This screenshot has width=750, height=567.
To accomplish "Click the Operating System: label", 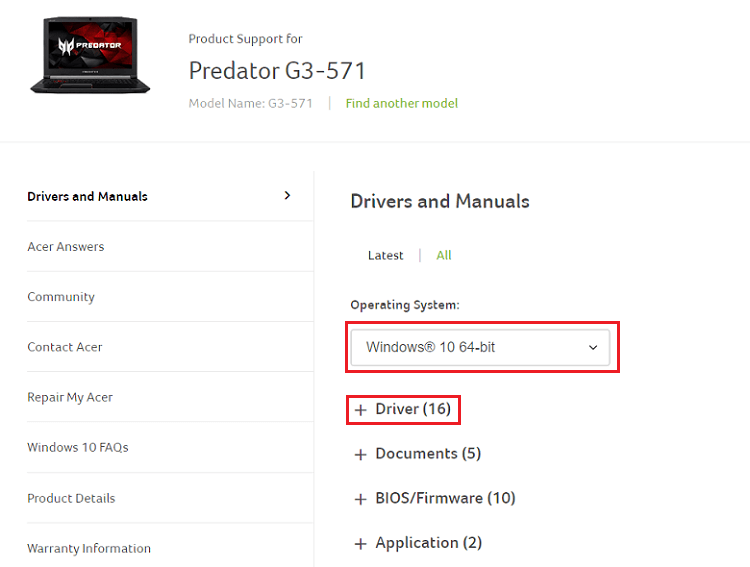I will click(x=405, y=305).
